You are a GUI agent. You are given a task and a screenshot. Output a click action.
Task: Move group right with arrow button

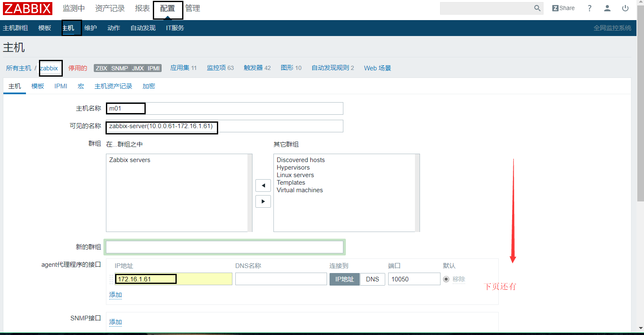click(263, 201)
